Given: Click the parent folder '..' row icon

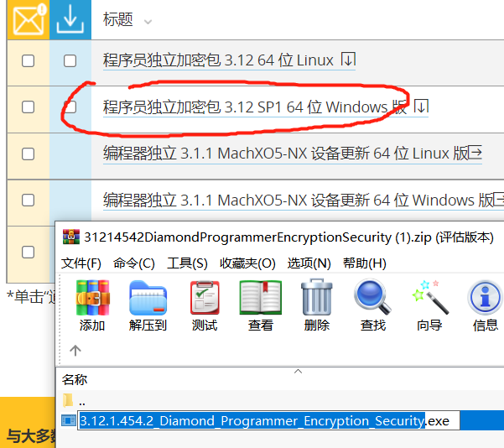Looking at the screenshot, I should (x=68, y=400).
